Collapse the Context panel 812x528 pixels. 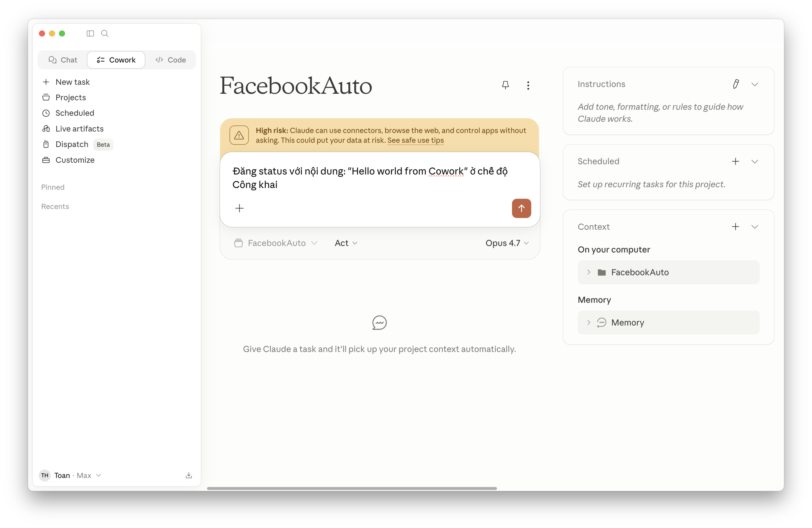(x=754, y=227)
